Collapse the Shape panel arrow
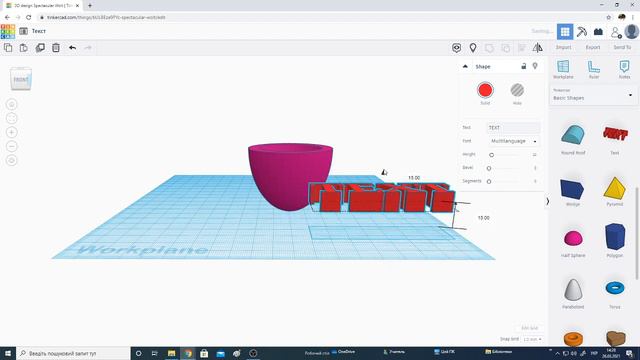 (465, 66)
